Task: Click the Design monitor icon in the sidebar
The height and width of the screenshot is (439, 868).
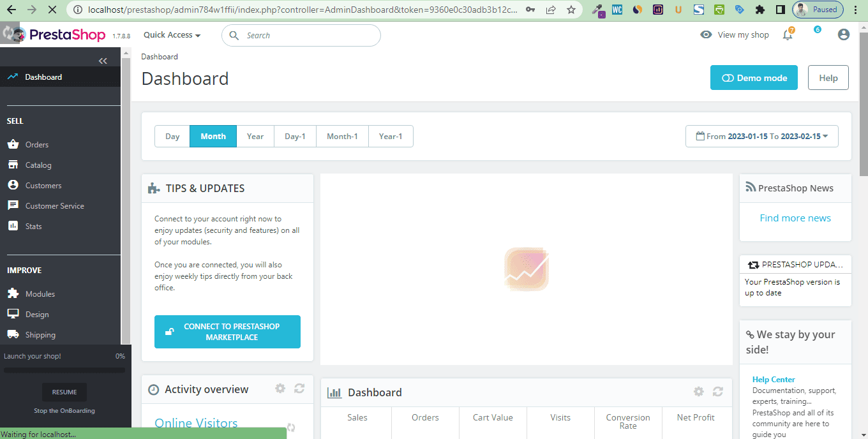Action: (x=13, y=314)
